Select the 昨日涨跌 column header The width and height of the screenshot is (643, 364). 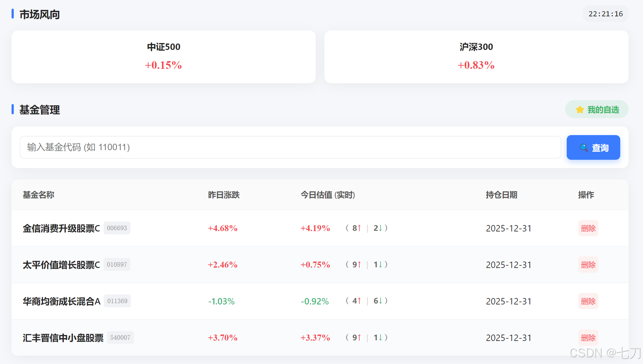[224, 195]
